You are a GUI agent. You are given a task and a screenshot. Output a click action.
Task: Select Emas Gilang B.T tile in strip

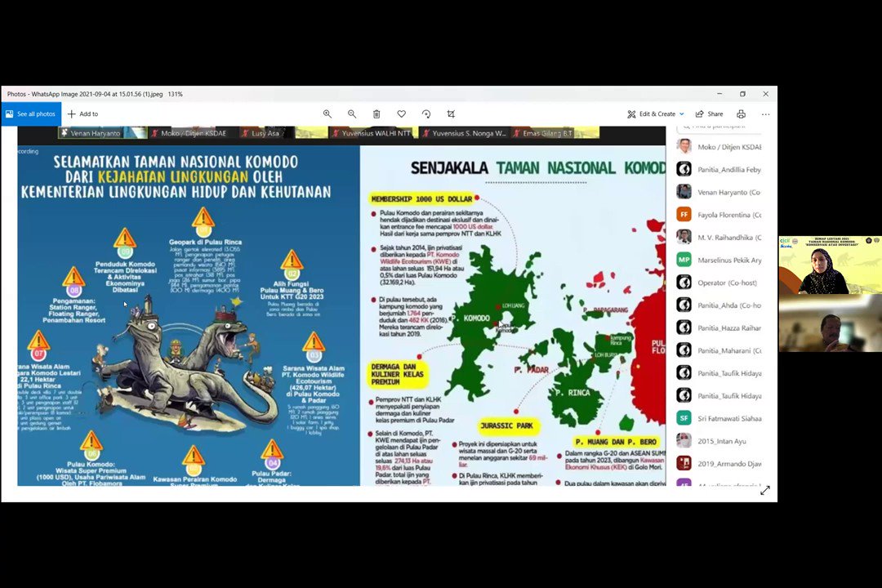[554, 133]
